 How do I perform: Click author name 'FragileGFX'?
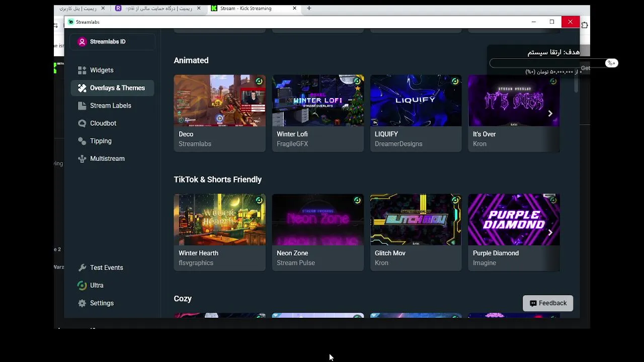click(292, 144)
